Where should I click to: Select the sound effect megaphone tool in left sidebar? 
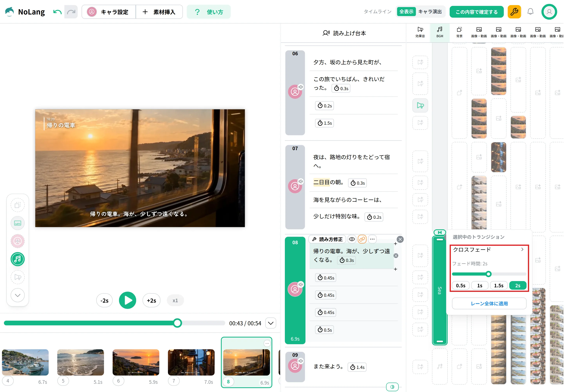click(18, 277)
